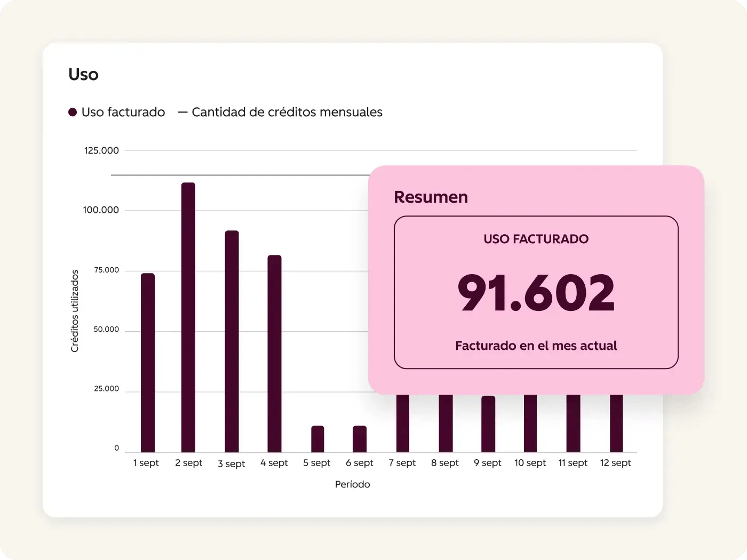This screenshot has height=560, width=747.
Task: Click the '7 sept' axis label
Action: 402,463
